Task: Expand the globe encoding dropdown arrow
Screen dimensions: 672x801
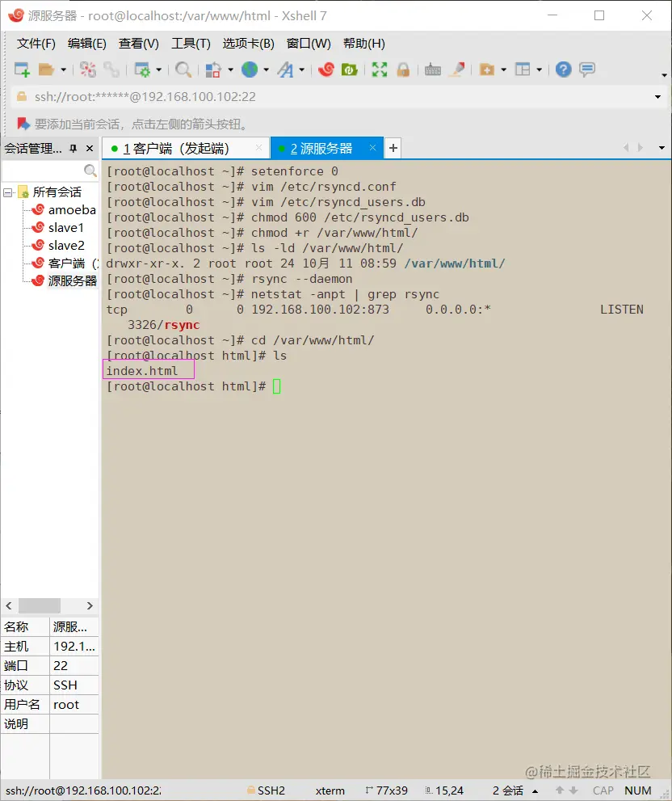Action: pos(266,70)
